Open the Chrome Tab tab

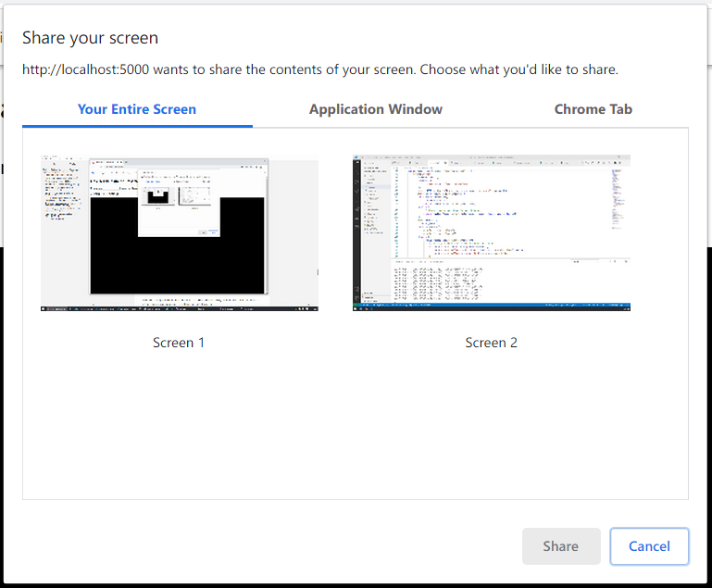click(593, 109)
